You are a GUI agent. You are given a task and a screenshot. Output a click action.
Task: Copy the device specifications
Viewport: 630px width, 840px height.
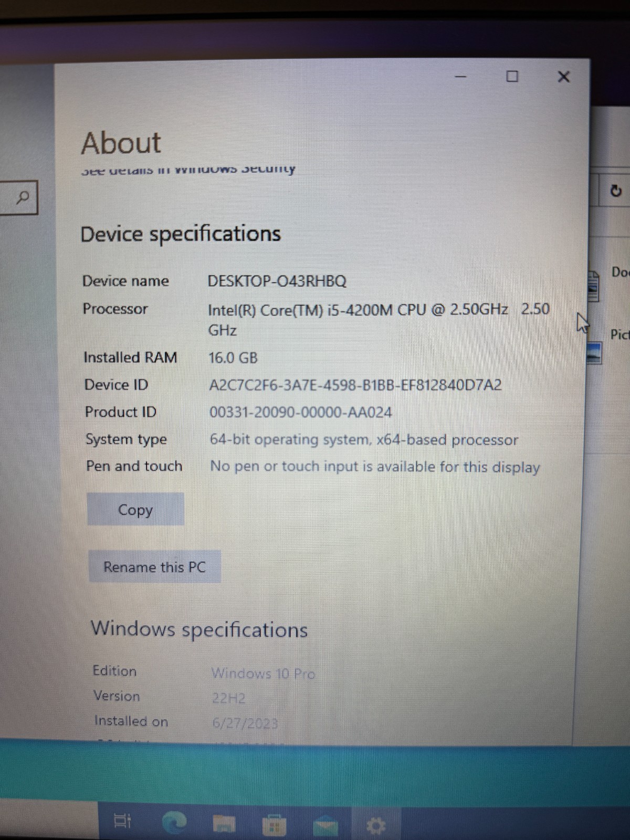(135, 509)
